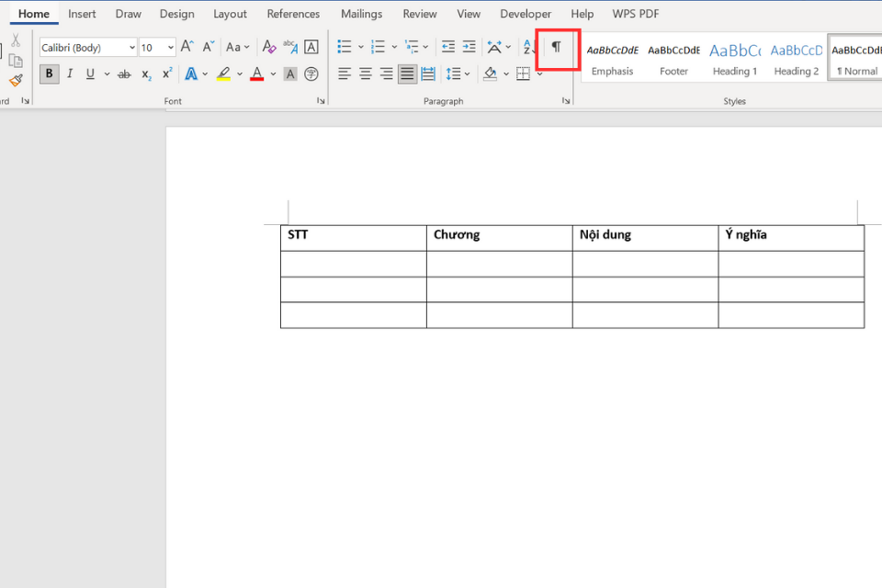The height and width of the screenshot is (588, 882).
Task: Apply character border icon
Action: (311, 47)
